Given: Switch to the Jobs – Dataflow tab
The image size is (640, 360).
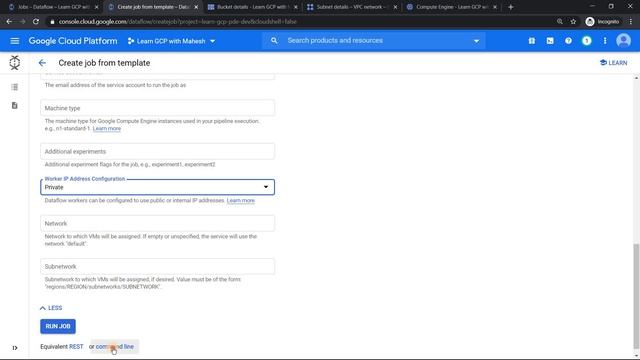Looking at the screenshot, I should pyautogui.click(x=52, y=7).
